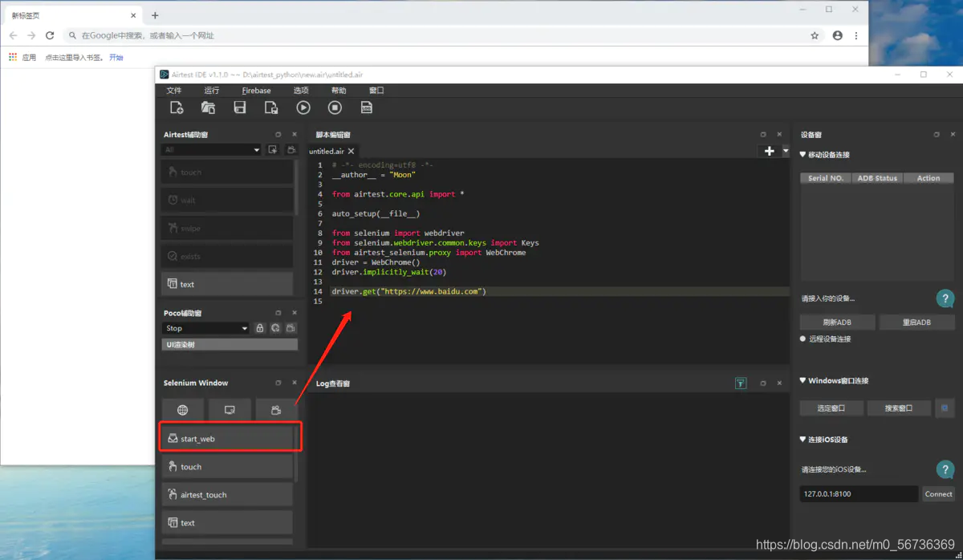Open the Firebase menu

coord(257,91)
